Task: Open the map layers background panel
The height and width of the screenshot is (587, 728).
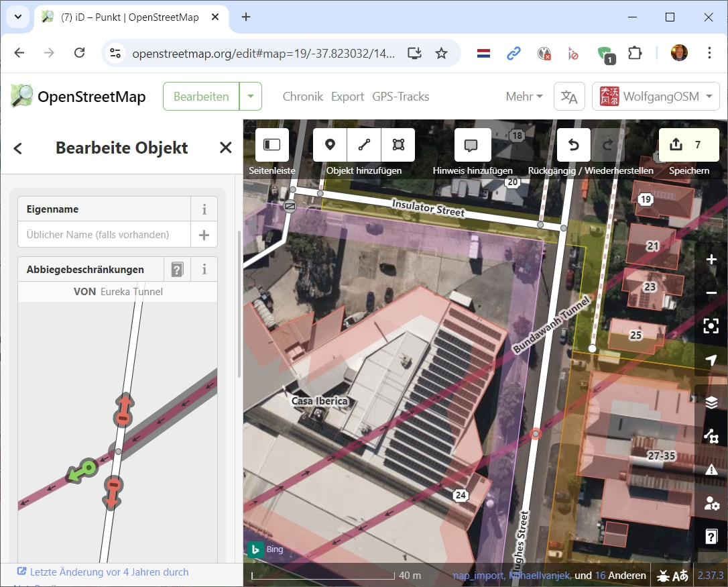Action: pyautogui.click(x=711, y=402)
